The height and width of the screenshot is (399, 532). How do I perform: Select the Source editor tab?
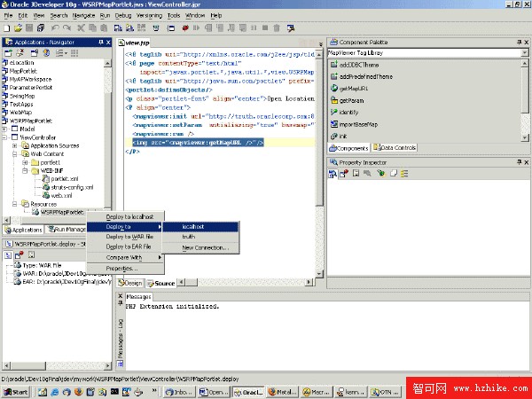[x=161, y=283]
